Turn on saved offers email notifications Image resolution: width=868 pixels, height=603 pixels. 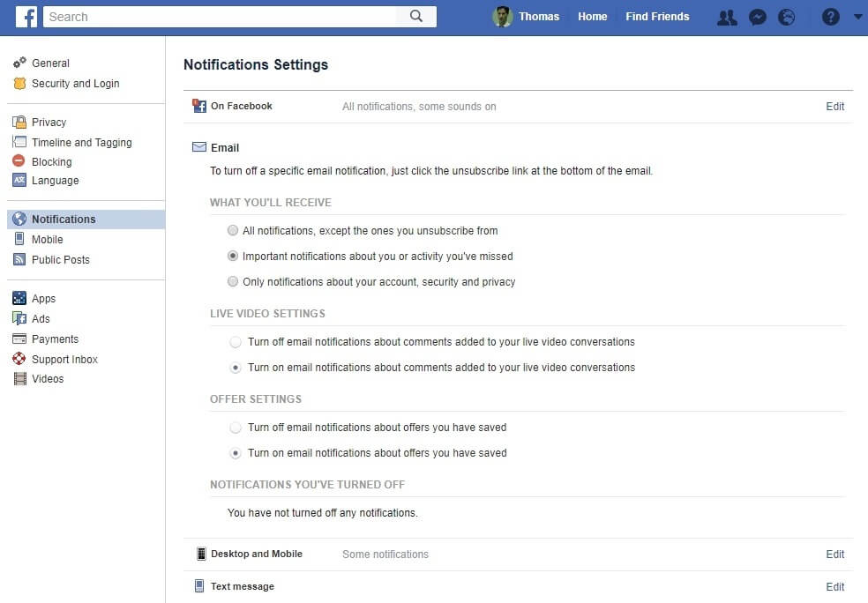236,453
